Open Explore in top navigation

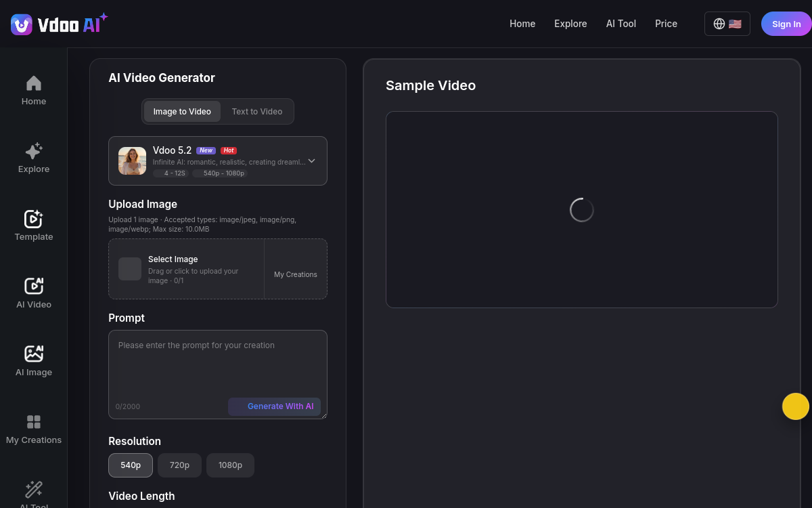point(570,24)
